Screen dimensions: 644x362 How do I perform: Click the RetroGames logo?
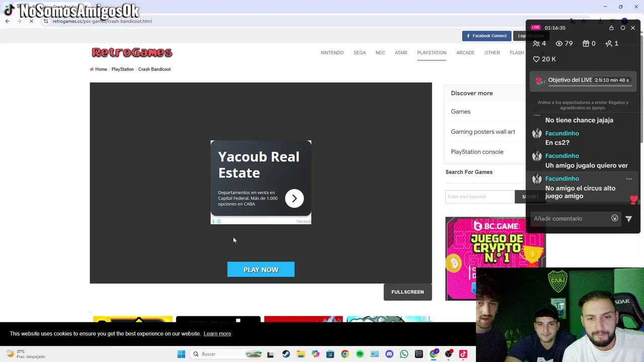132,52
